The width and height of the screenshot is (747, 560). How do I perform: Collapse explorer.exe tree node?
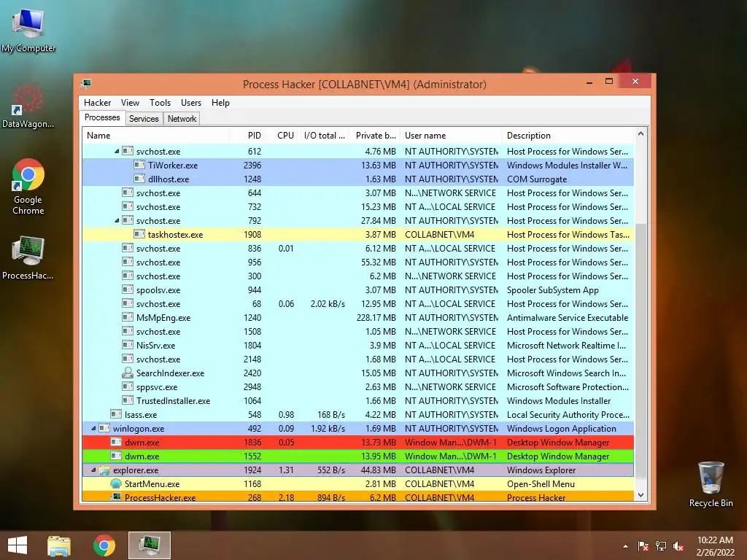(94, 470)
